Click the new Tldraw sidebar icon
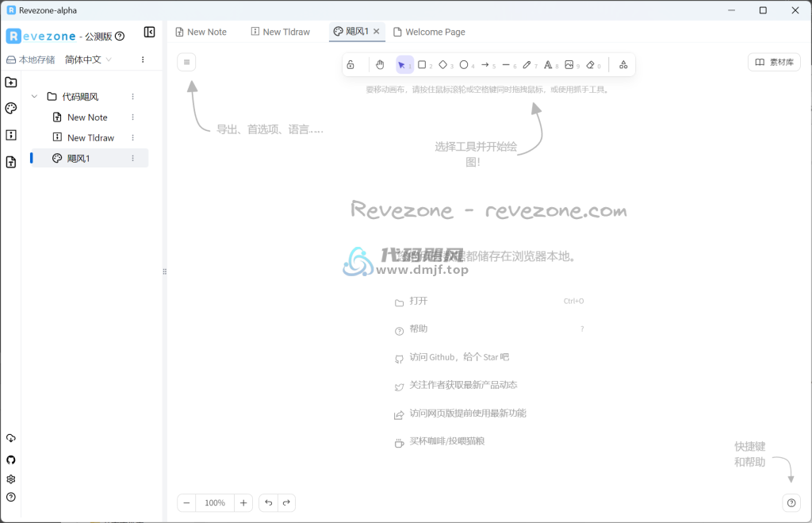Viewport: 812px width, 523px height. (11, 135)
